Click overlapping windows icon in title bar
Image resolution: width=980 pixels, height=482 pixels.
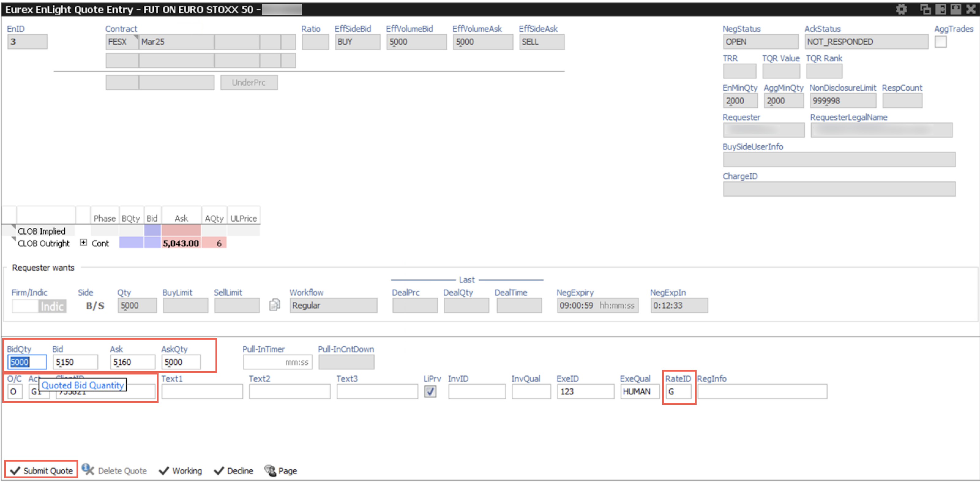[925, 9]
